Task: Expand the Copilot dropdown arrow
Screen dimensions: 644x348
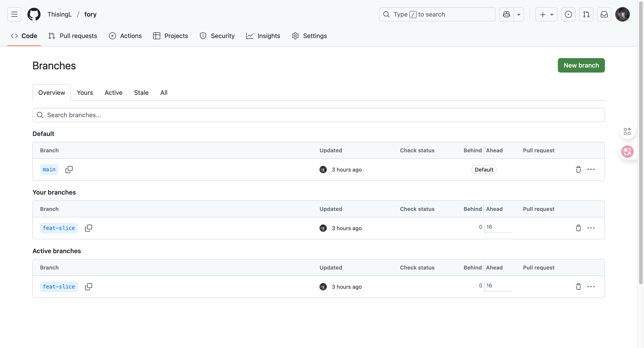Action: (519, 14)
